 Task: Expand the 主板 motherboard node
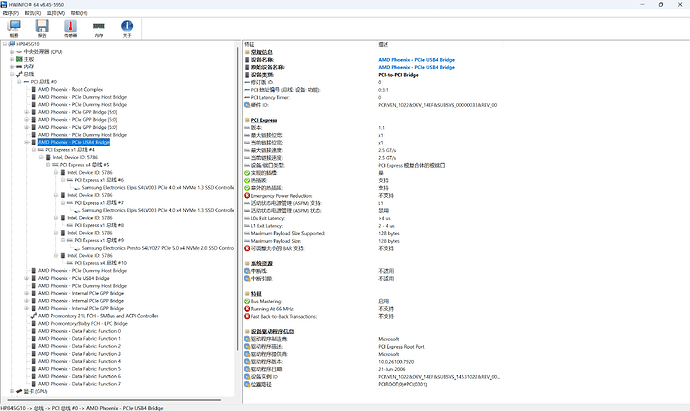[12, 59]
